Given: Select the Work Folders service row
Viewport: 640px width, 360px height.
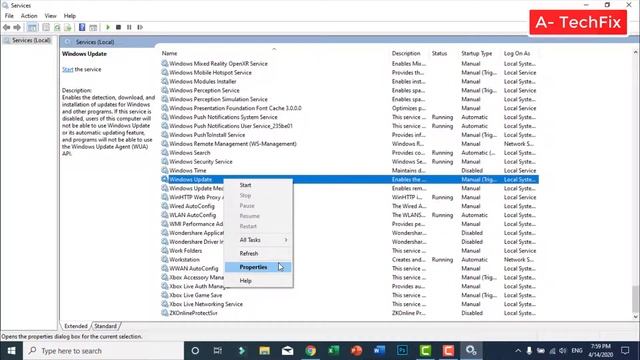Looking at the screenshot, I should [349, 251].
